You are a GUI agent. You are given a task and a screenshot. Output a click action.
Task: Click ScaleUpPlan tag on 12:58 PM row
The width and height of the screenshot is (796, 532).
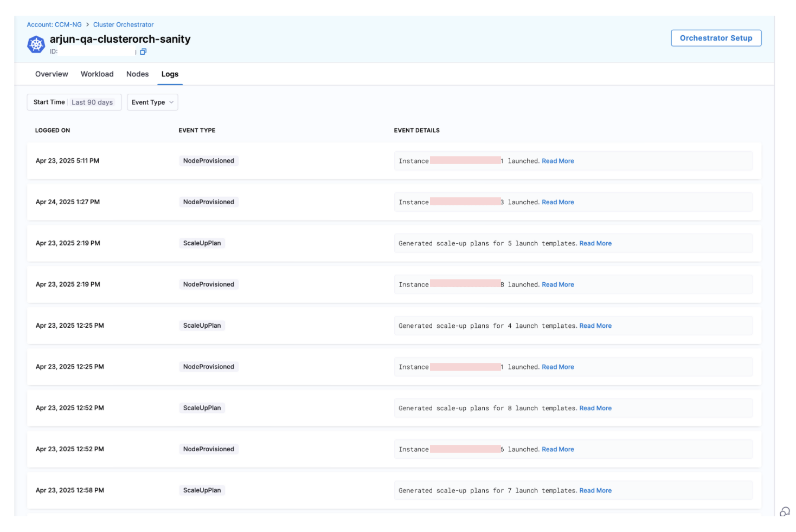[x=202, y=490]
